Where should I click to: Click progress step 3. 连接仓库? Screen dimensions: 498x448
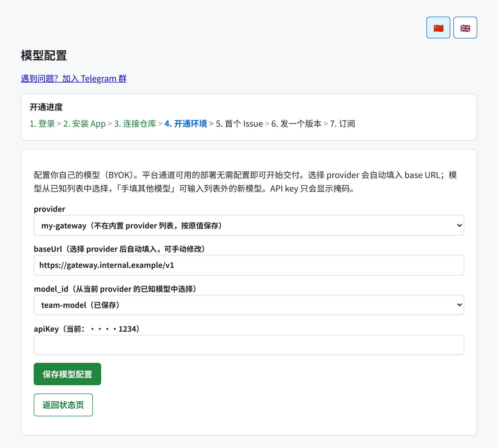point(135,124)
